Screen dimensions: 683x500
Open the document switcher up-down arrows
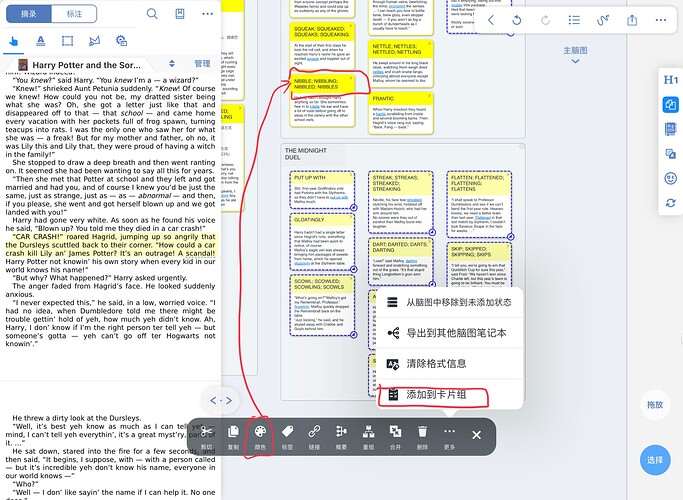point(172,64)
